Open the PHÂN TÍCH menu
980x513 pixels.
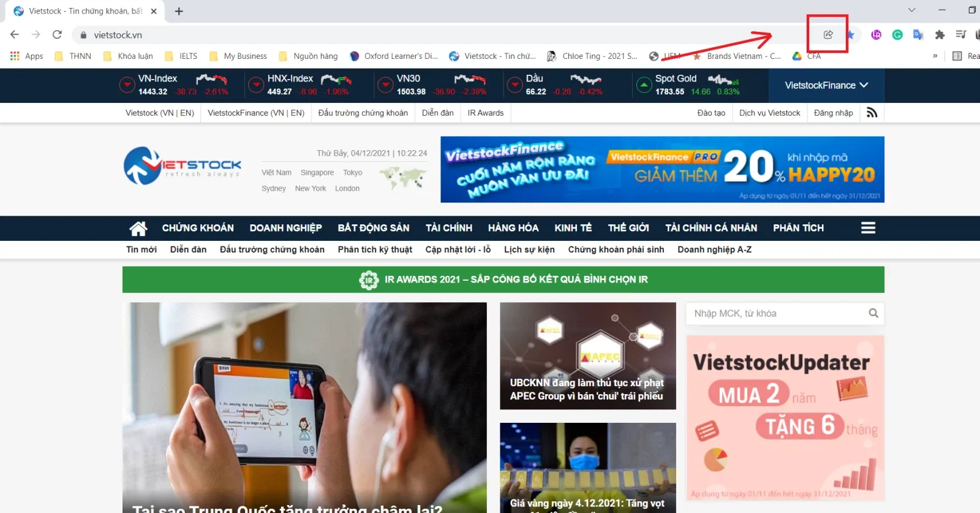pos(798,228)
